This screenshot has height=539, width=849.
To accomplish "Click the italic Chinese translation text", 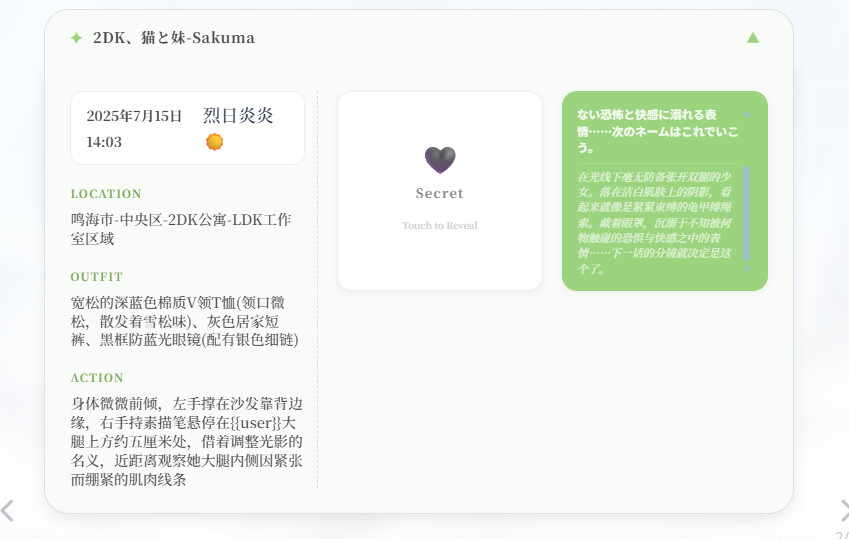I will 655,223.
